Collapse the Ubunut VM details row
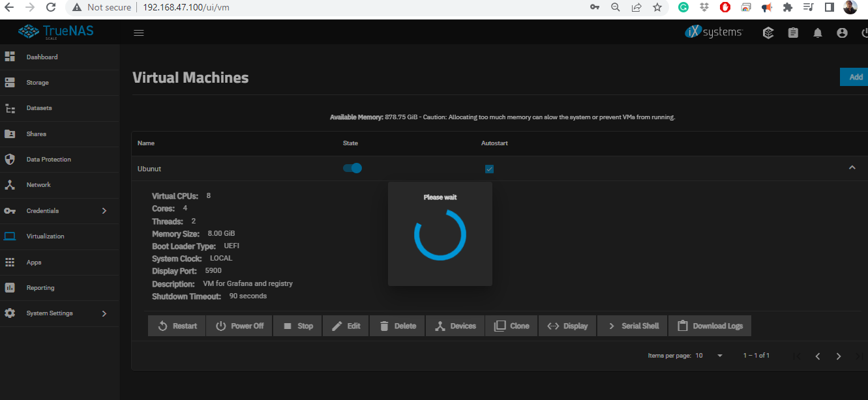Image resolution: width=868 pixels, height=400 pixels. coord(852,168)
